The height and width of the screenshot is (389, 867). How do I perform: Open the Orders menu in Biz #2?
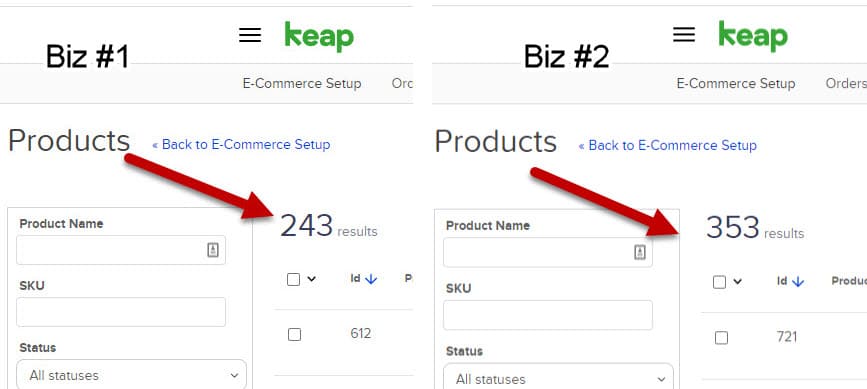click(x=846, y=83)
